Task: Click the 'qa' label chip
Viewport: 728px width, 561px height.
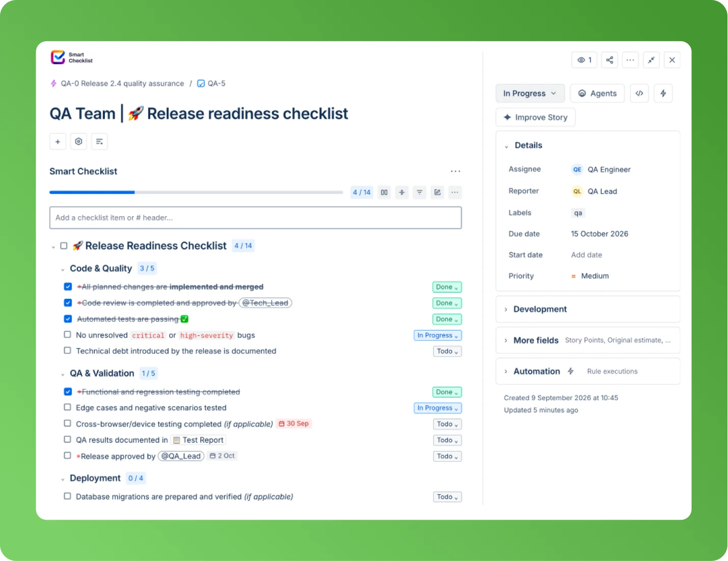Action: tap(578, 213)
